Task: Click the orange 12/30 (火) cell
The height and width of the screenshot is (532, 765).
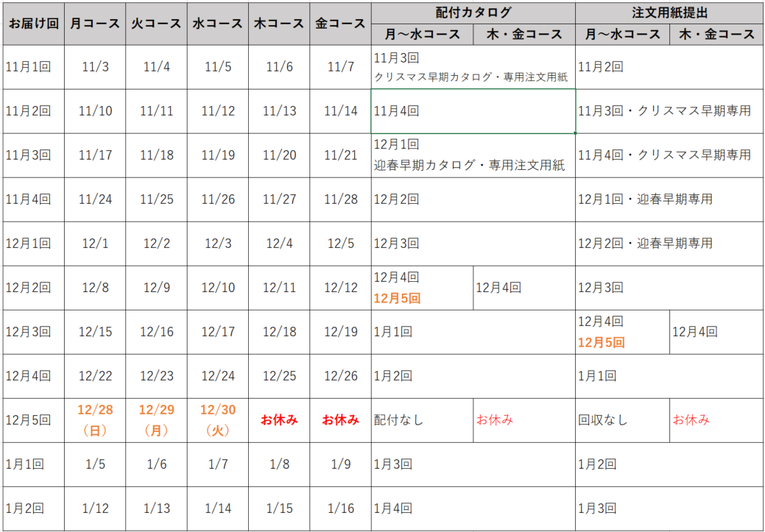Action: [x=218, y=419]
